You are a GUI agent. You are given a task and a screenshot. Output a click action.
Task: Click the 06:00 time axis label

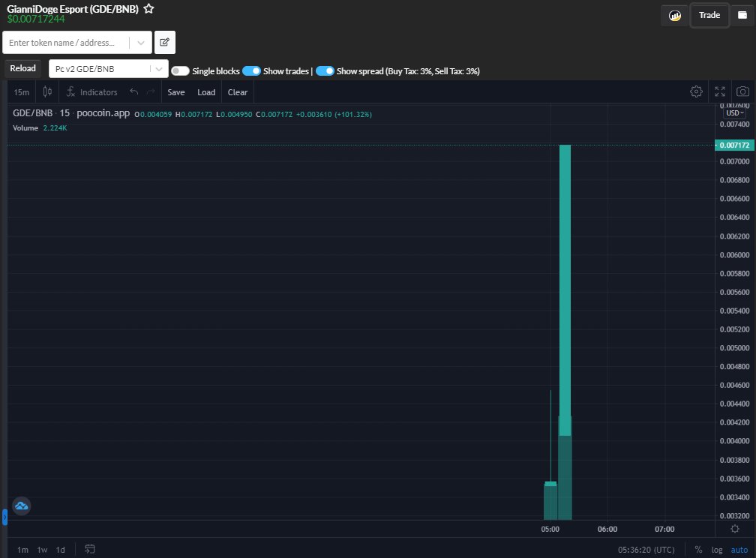(x=607, y=529)
